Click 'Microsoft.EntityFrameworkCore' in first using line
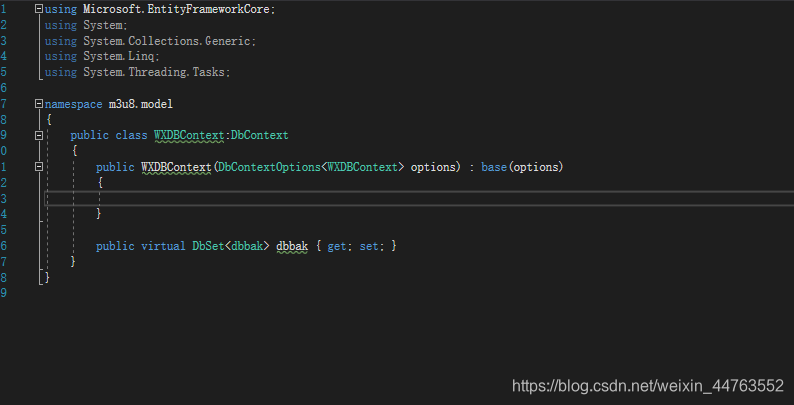 tap(176, 9)
